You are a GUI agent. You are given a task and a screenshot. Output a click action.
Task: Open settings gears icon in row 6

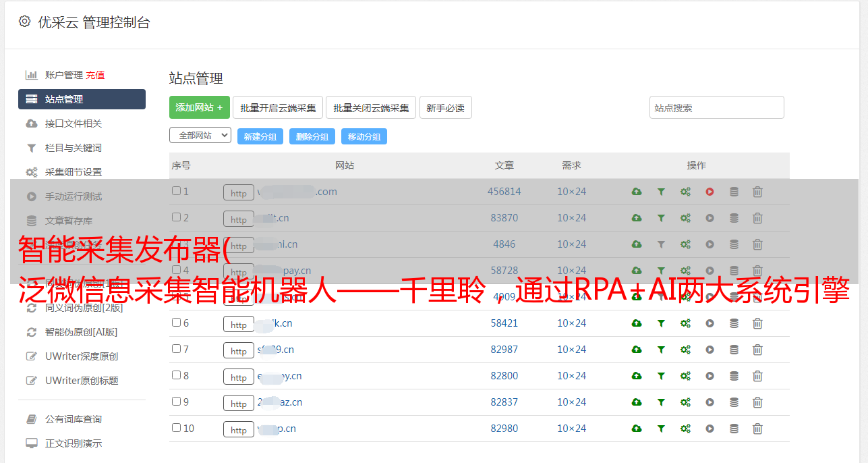[x=685, y=323]
